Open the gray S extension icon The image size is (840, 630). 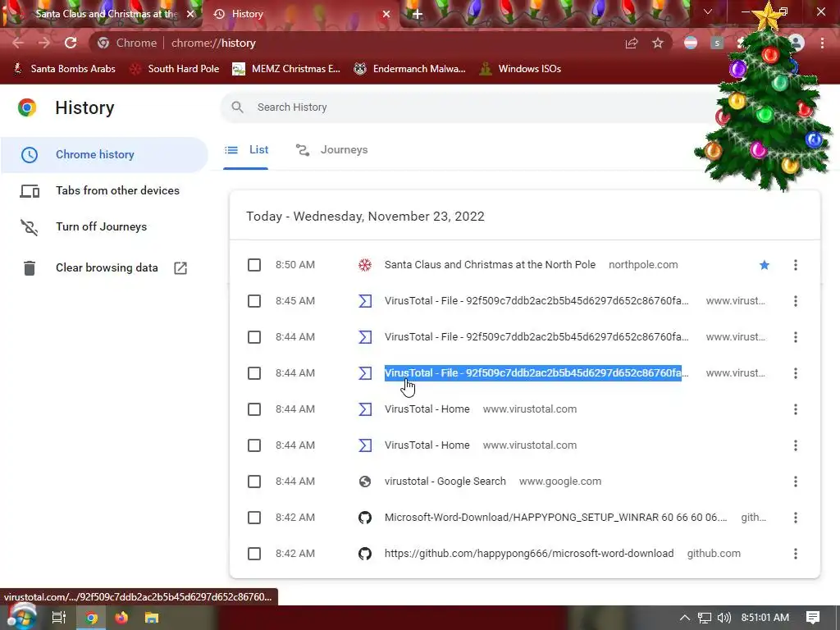pos(717,43)
